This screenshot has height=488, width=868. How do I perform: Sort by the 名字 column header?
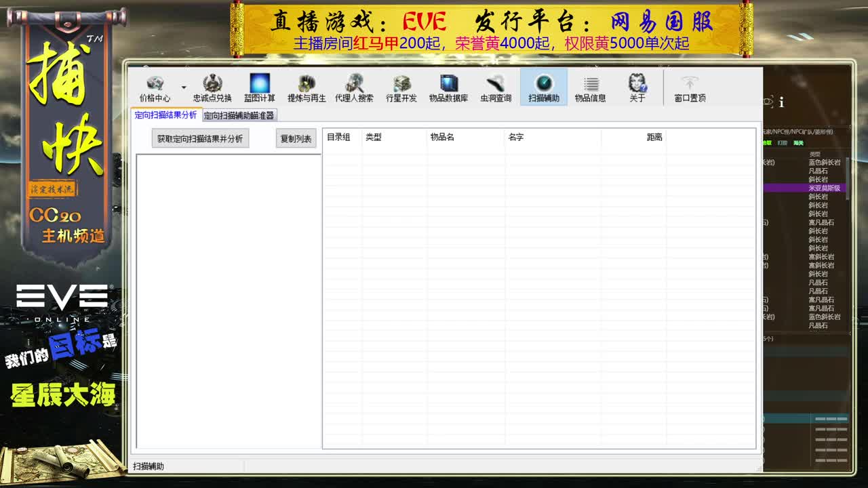coord(553,137)
